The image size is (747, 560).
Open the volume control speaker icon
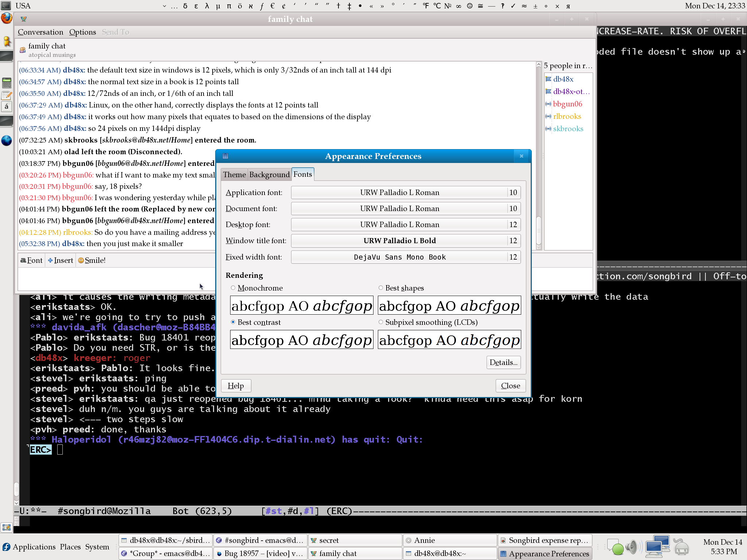tap(634, 547)
